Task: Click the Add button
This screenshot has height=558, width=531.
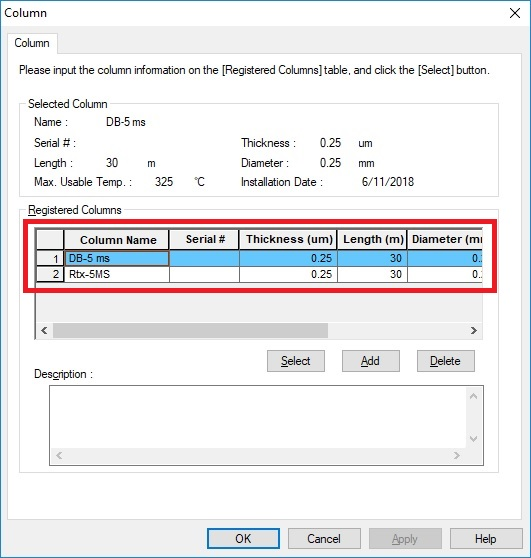Action: [x=371, y=361]
